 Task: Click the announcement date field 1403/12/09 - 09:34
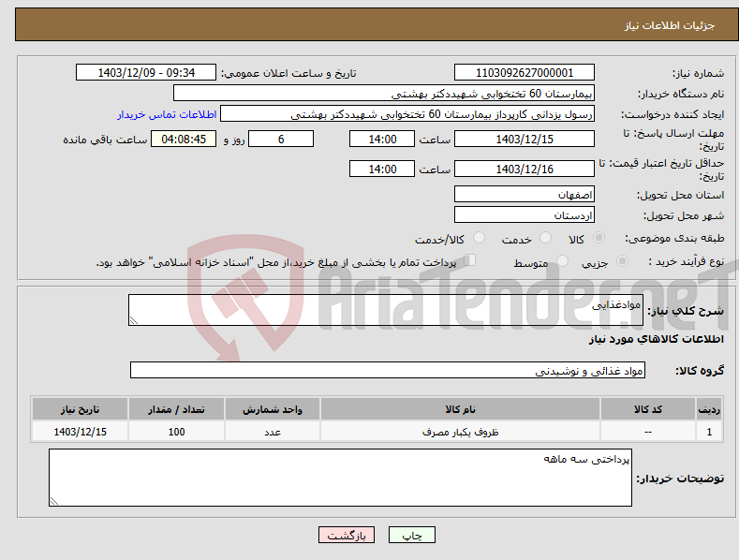coord(146,73)
